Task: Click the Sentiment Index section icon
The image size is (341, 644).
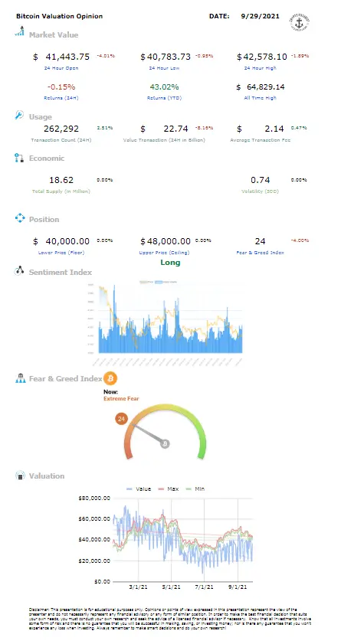Action: [x=19, y=270]
